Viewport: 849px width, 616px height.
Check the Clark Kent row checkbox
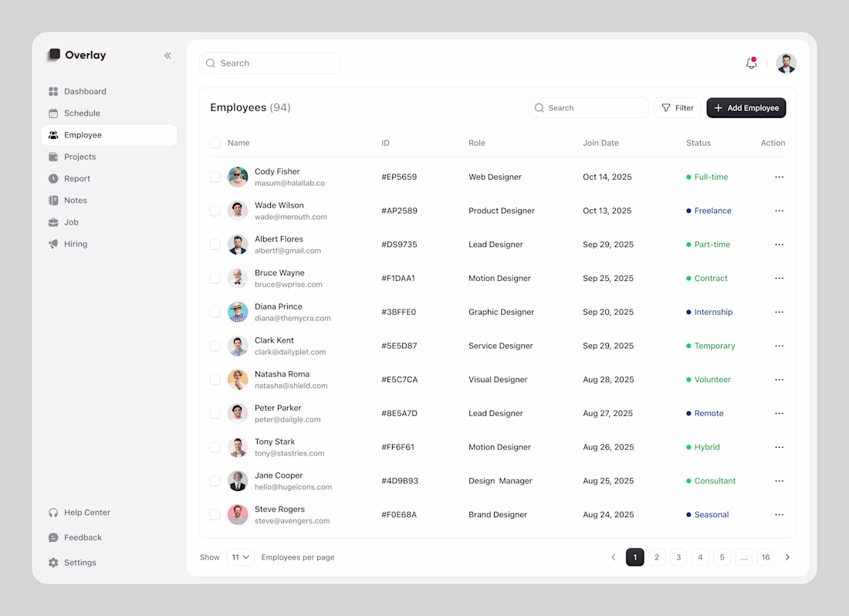[215, 346]
